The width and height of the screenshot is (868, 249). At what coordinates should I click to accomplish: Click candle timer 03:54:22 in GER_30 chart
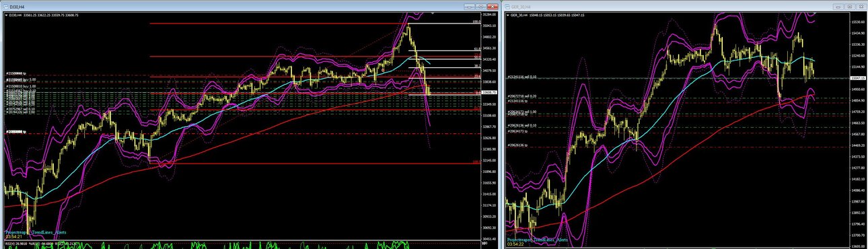click(516, 244)
